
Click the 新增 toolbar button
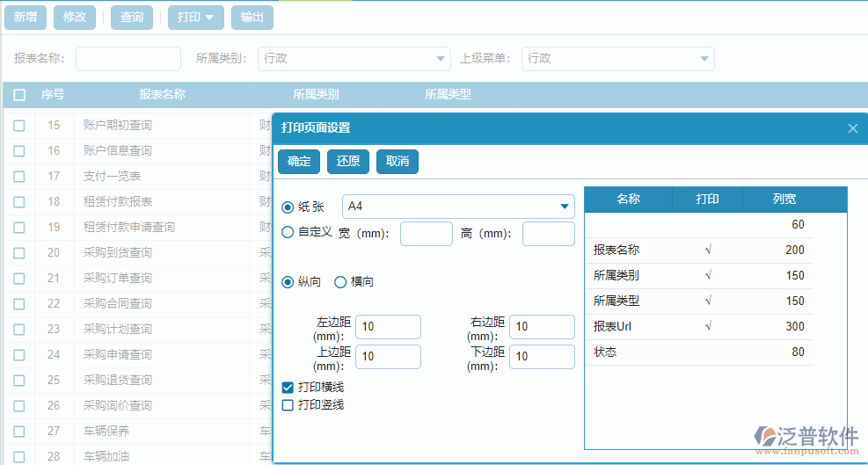tap(25, 18)
